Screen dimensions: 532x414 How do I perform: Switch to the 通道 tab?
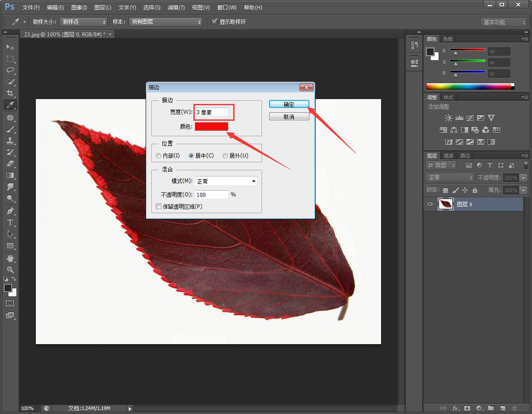point(448,156)
